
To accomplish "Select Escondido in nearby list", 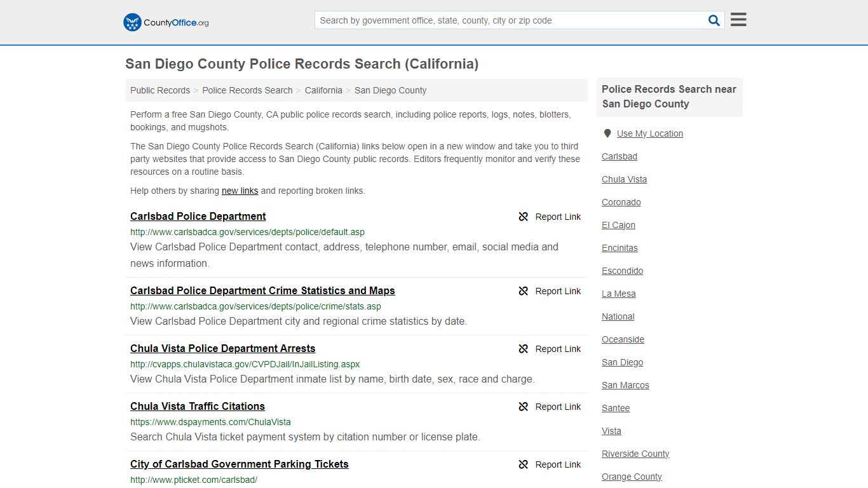I will click(x=623, y=271).
